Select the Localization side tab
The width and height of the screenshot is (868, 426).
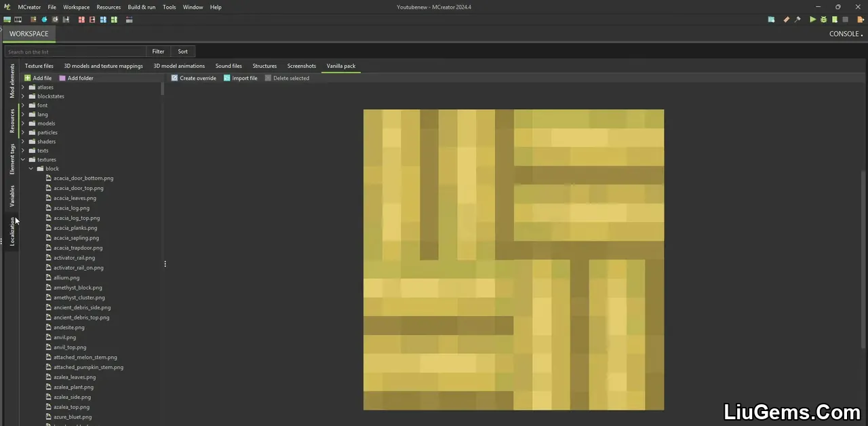[x=12, y=231]
